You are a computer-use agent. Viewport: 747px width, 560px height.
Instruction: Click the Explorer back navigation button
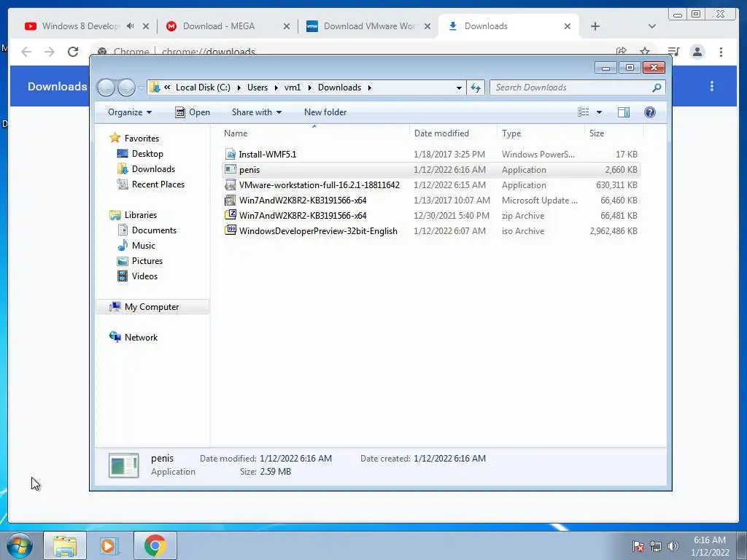coord(106,87)
